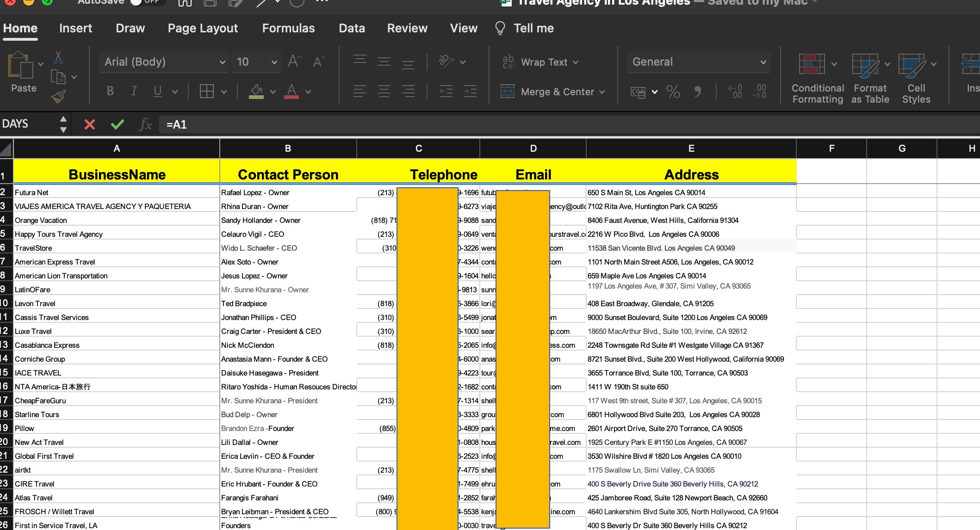The image size is (980, 530).
Task: Click accounting currency format icon
Action: point(638,92)
